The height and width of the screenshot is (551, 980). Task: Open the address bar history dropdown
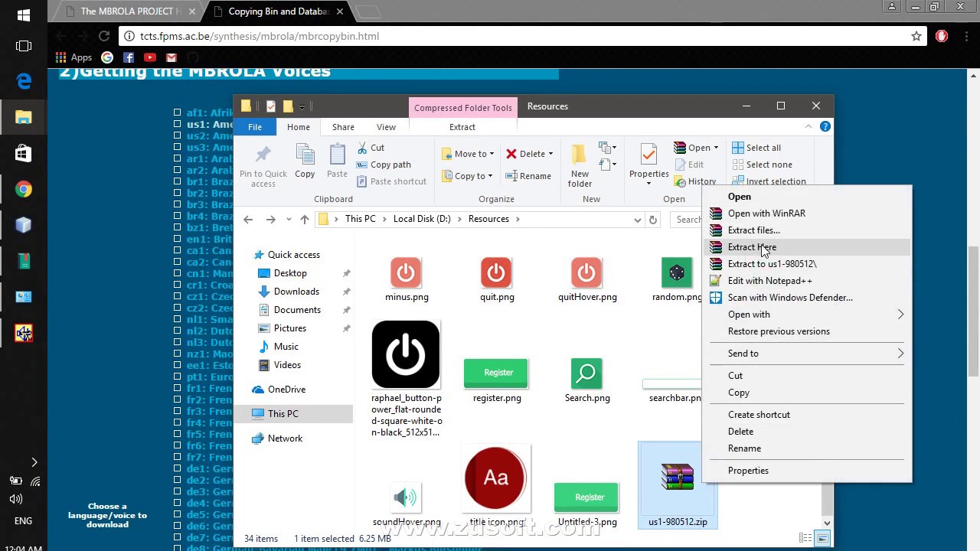[637, 220]
